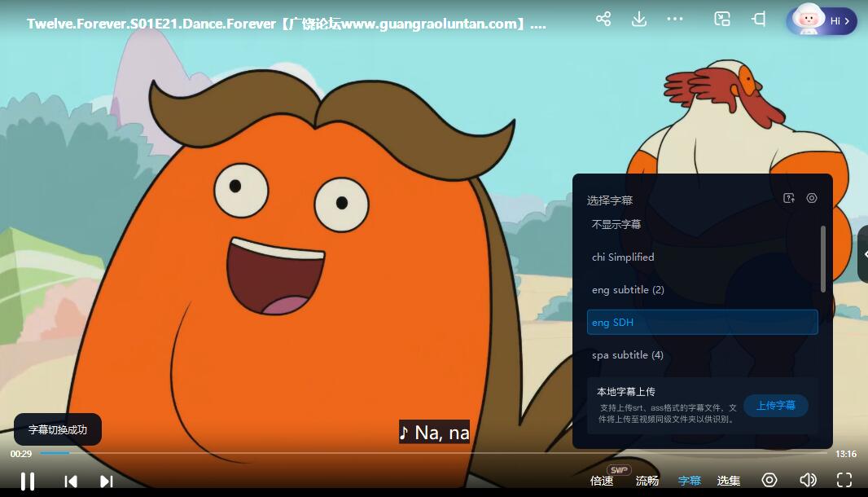Image resolution: width=868 pixels, height=497 pixels.
Task: Click the 字幕切换成功 toast notification
Action: tap(58, 429)
